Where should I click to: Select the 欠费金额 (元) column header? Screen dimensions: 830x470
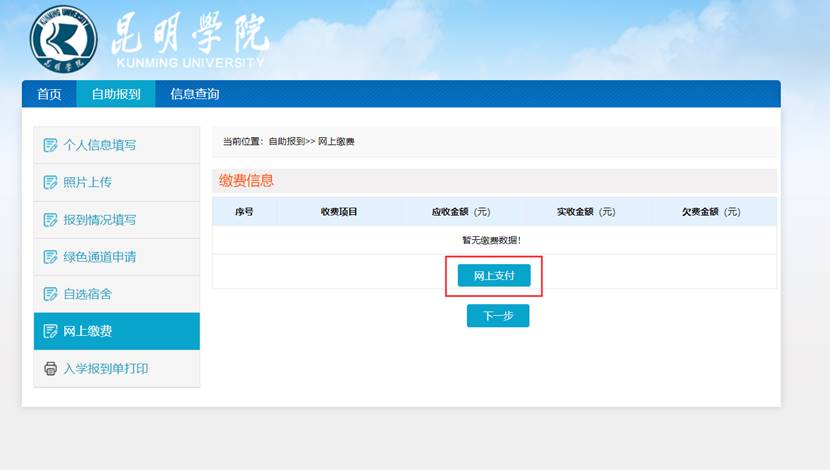(711, 212)
